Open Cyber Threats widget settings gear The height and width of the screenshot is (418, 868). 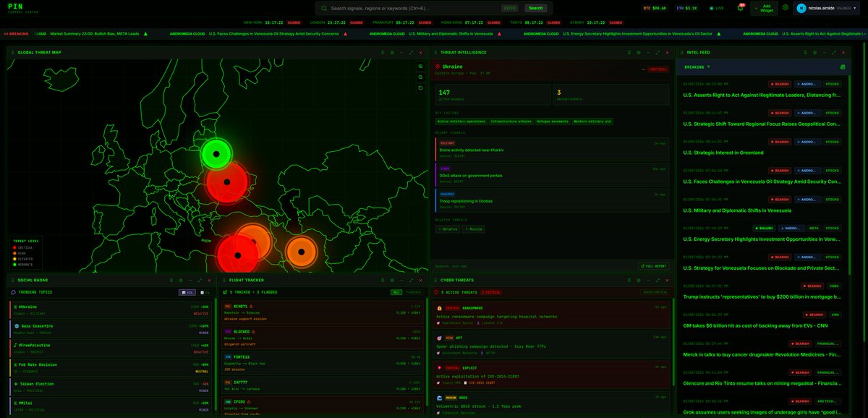pos(639,280)
